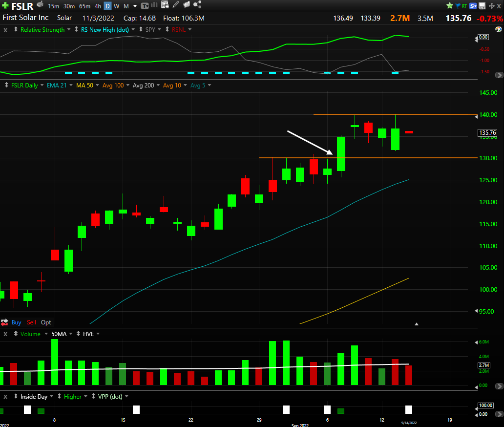Click the buy/sell swap arrows icon
This screenshot has height=427, width=504.
click(4, 322)
